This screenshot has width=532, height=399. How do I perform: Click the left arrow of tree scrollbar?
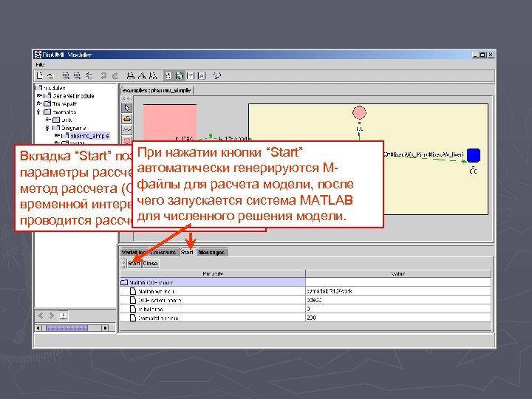(x=38, y=328)
